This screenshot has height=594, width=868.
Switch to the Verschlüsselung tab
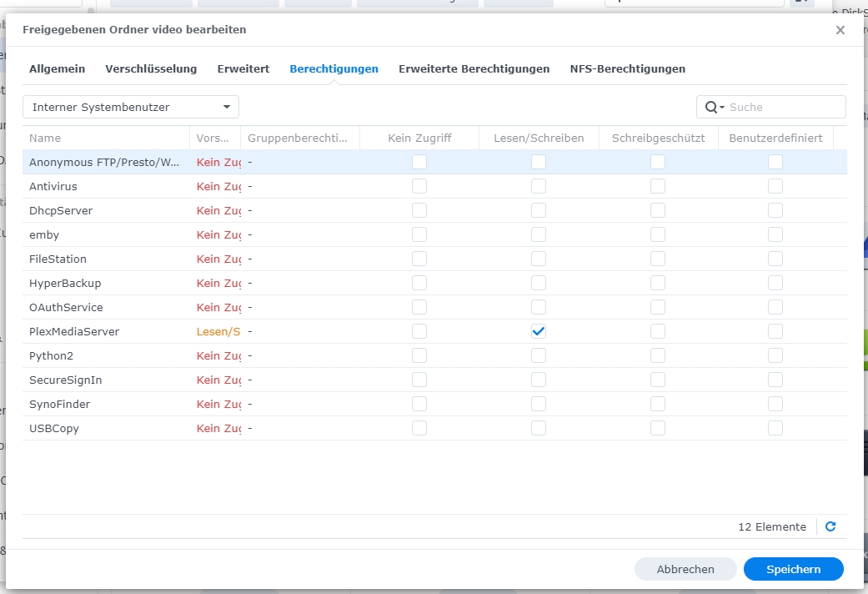point(151,68)
